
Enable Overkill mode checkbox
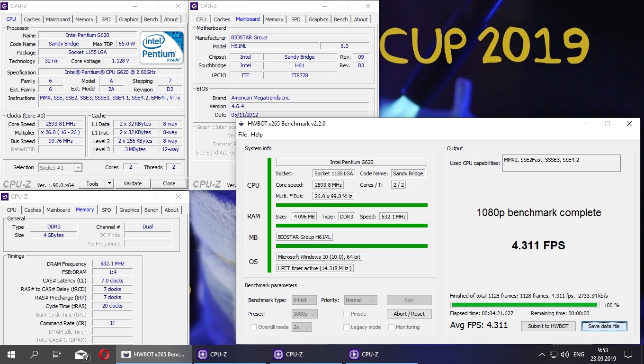253,327
